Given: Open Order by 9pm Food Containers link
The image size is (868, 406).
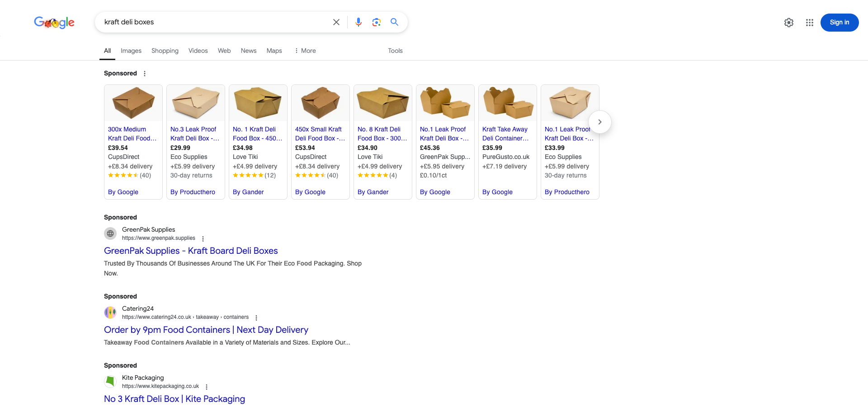Looking at the screenshot, I should (x=206, y=330).
